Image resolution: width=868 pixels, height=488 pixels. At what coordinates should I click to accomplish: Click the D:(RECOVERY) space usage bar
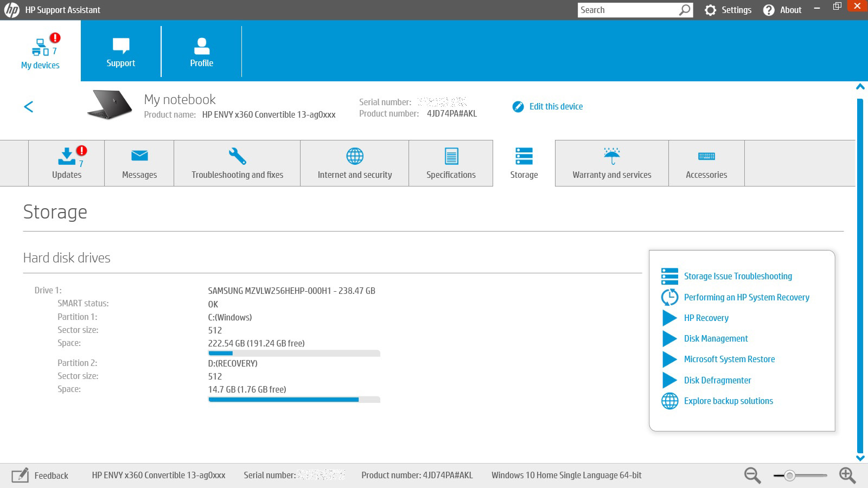294,400
